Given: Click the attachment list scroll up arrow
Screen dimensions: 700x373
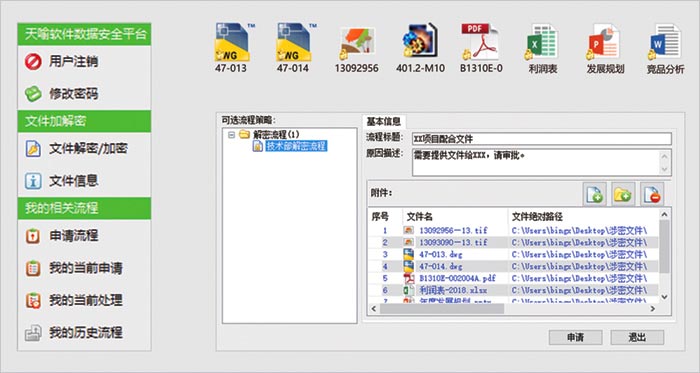Looking at the screenshot, I should click(x=664, y=215).
